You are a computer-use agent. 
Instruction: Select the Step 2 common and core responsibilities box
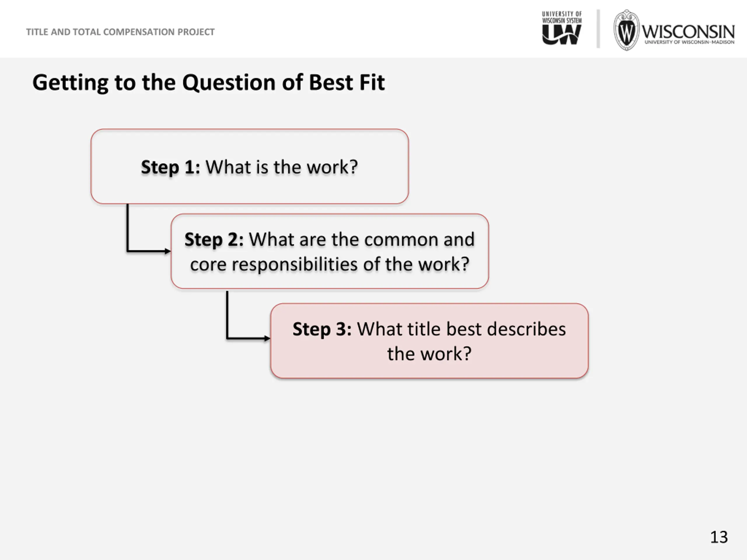[x=330, y=251]
